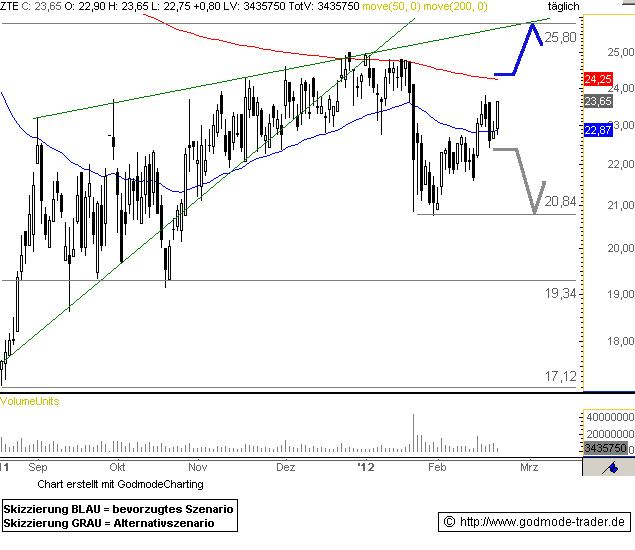Click the '12 year marker on time axis
Image resolution: width=635 pixels, height=550 pixels.
point(366,467)
